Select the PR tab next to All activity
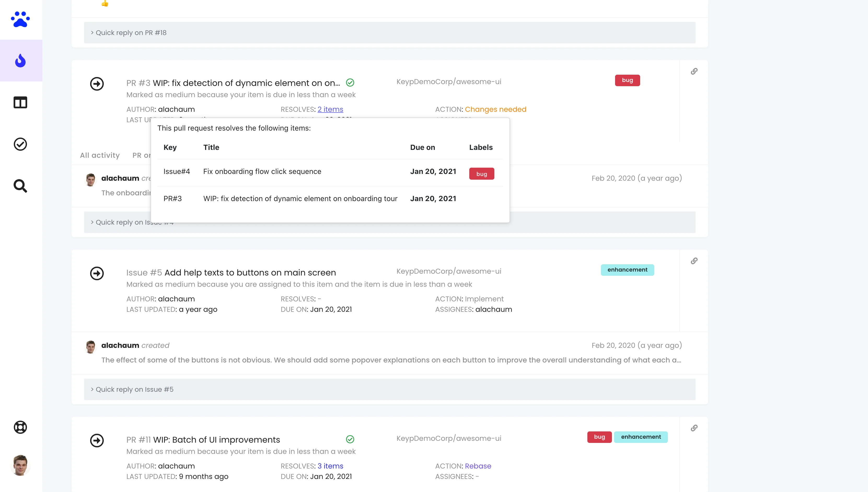 [x=142, y=155]
